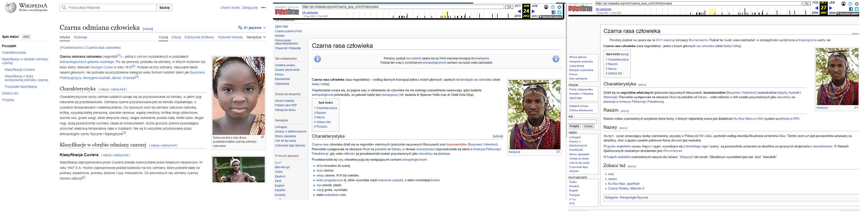Jump to Klasyfikacja Cuviera in sidebar contents
868x220 pixels.
pyautogui.click(x=19, y=70)
